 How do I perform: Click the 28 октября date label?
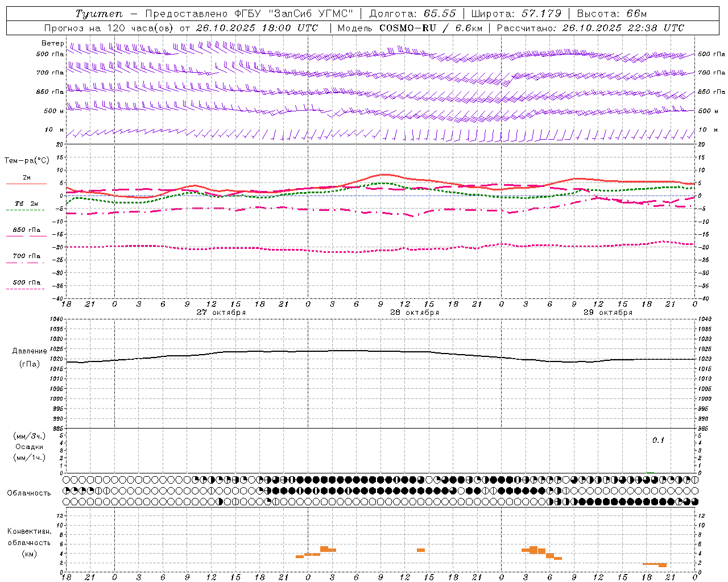tap(415, 313)
